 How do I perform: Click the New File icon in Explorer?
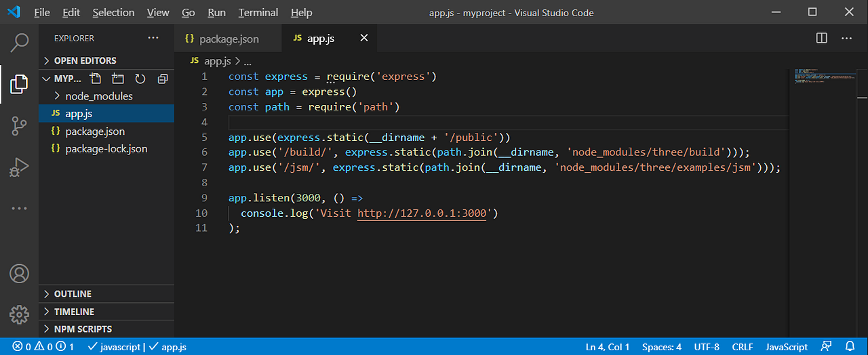pyautogui.click(x=96, y=79)
